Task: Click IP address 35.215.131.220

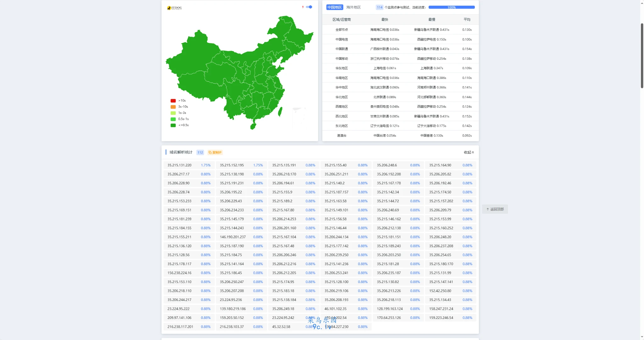Action: [179, 165]
